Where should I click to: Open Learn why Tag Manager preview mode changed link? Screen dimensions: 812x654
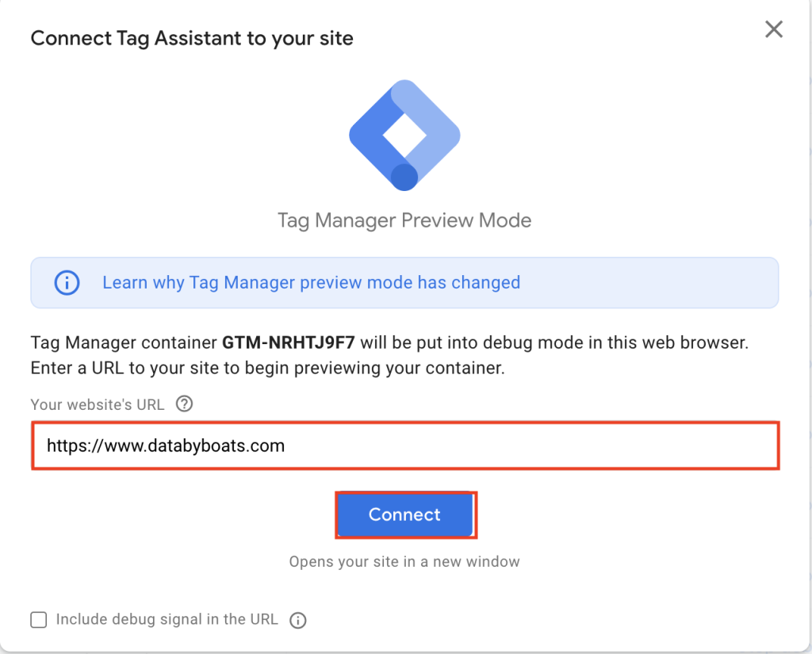click(x=311, y=282)
